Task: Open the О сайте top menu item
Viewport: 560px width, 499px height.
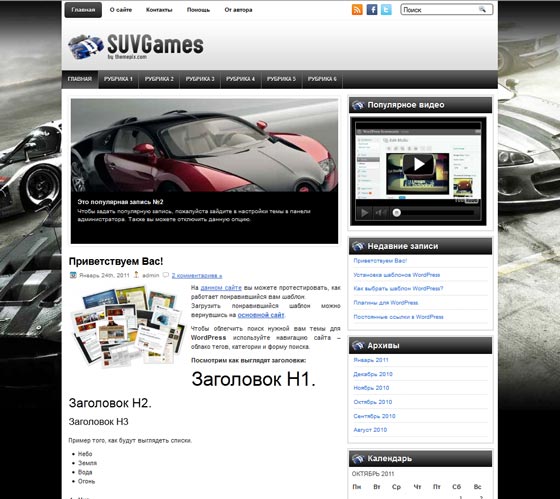Action: click(121, 10)
